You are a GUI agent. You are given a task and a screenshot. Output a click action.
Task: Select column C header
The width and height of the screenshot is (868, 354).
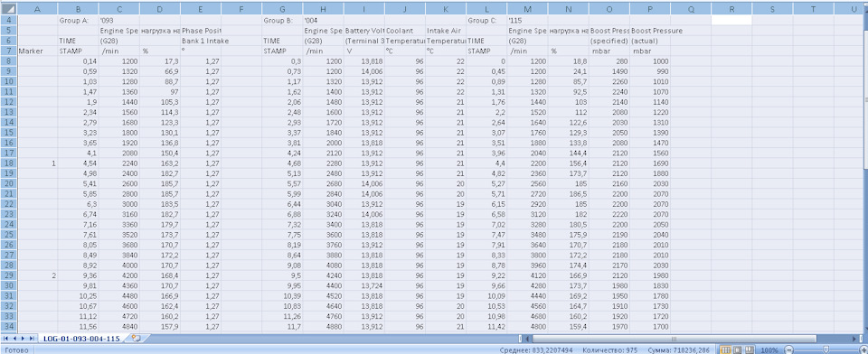(x=119, y=9)
